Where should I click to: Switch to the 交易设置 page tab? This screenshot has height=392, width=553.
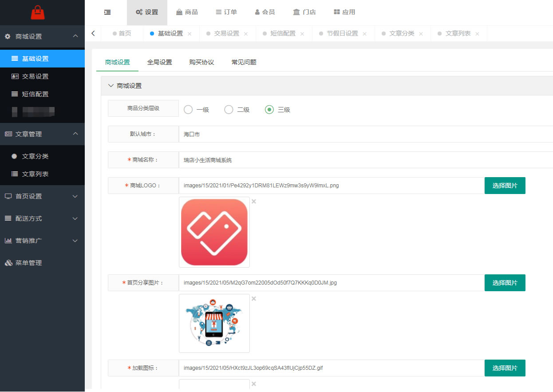[226, 33]
